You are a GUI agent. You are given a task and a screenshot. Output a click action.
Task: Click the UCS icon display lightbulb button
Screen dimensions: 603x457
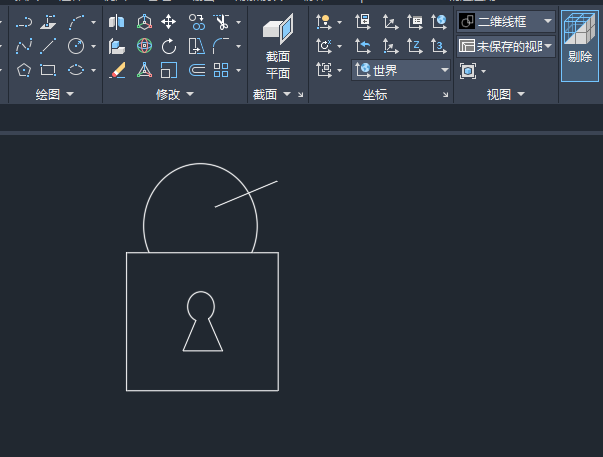[324, 22]
